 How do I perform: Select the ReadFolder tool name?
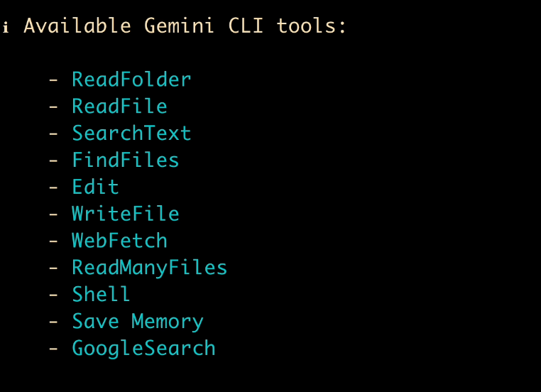[131, 80]
